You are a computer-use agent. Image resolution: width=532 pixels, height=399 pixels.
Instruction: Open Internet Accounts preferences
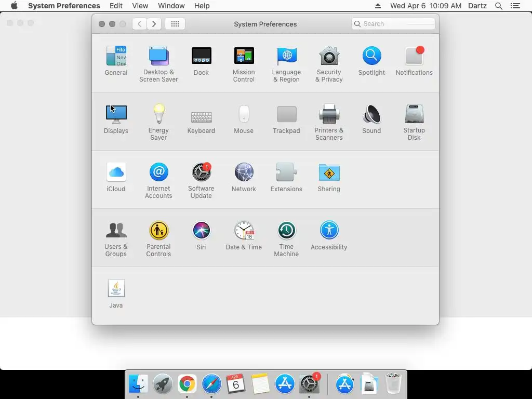[x=158, y=181]
